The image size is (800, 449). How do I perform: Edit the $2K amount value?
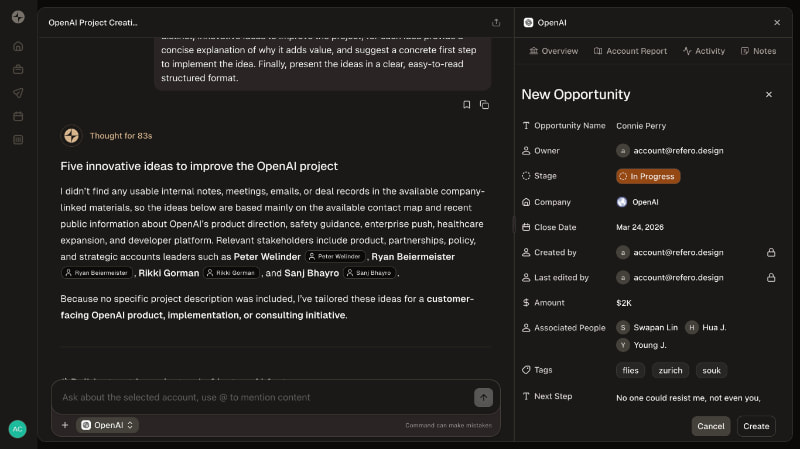tap(623, 303)
